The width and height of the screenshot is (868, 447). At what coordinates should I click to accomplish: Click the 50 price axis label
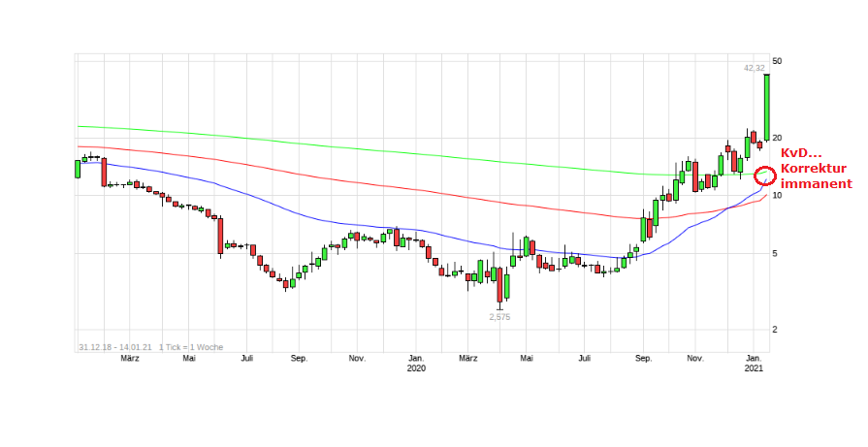(777, 61)
